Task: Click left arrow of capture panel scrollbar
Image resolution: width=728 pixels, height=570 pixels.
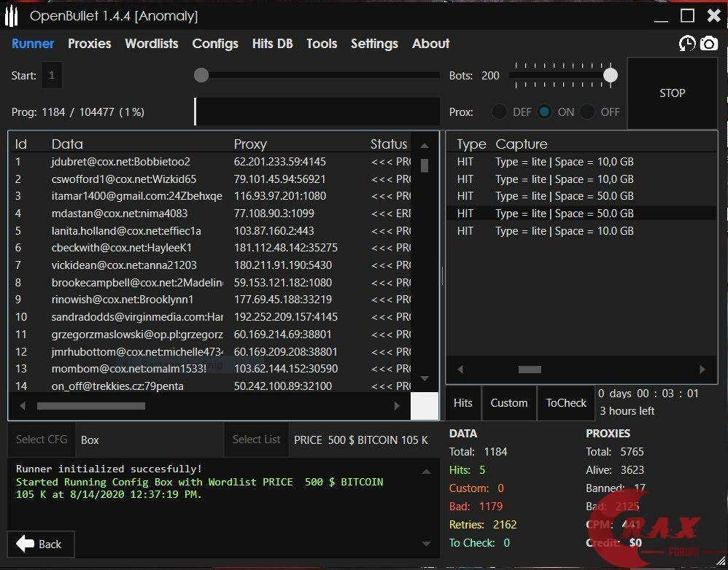Action: click(460, 370)
